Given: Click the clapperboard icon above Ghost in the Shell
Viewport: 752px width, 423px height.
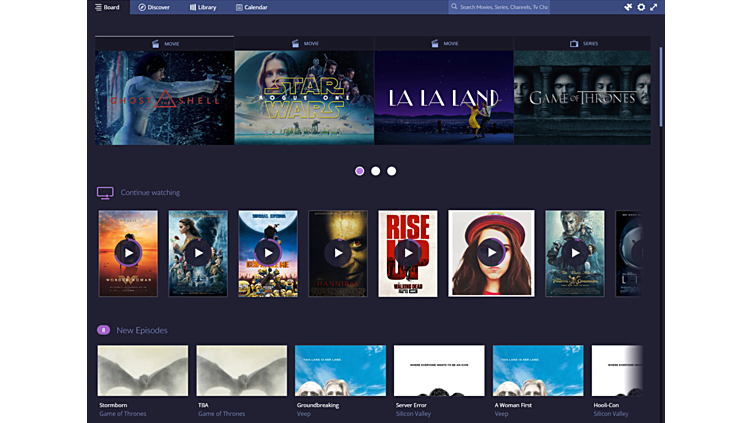Looking at the screenshot, I should pos(155,44).
